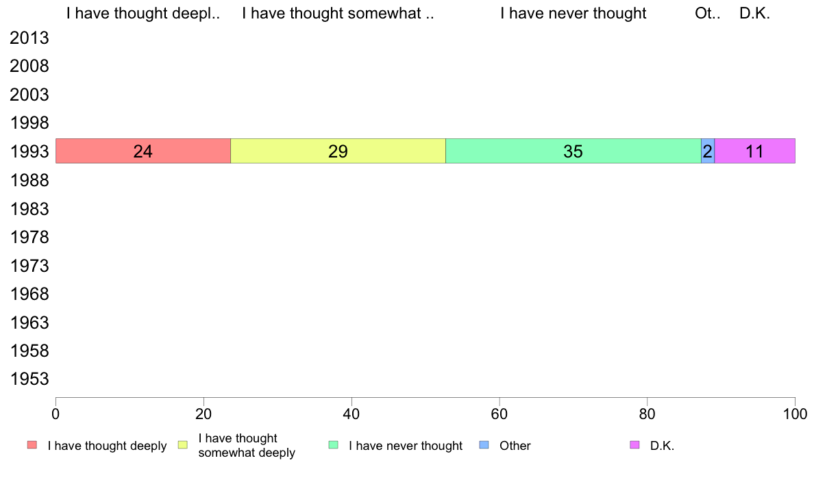Screen dimensions: 814x504
Task: Select the yellow bar segment labeled 29
Action: (x=338, y=151)
